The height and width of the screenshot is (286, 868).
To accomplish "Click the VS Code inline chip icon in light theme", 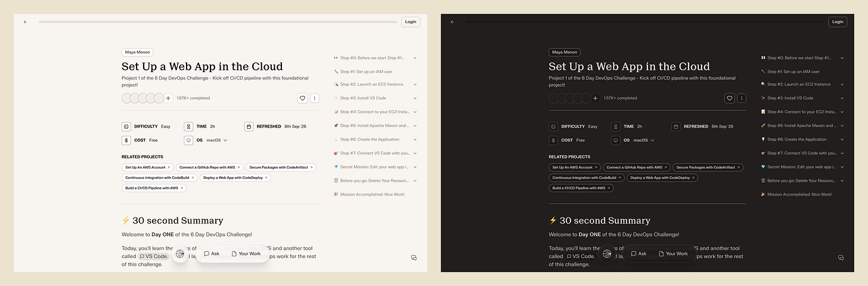I will (x=142, y=256).
